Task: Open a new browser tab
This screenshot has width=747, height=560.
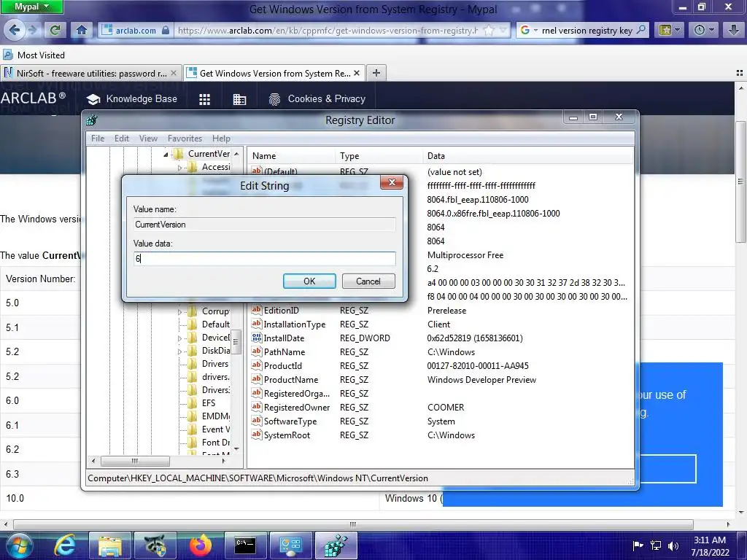Action: point(376,73)
